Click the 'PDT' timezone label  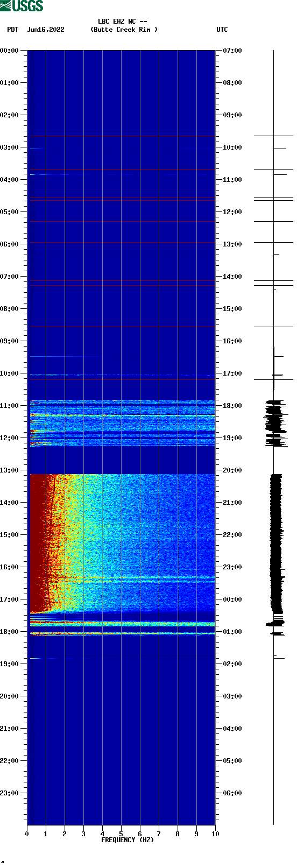coord(12,30)
